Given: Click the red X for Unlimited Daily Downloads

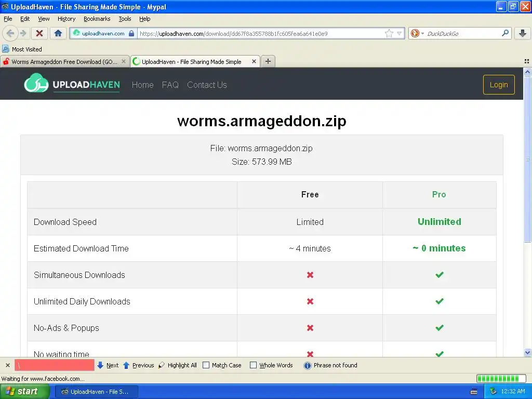Looking at the screenshot, I should pos(310,301).
